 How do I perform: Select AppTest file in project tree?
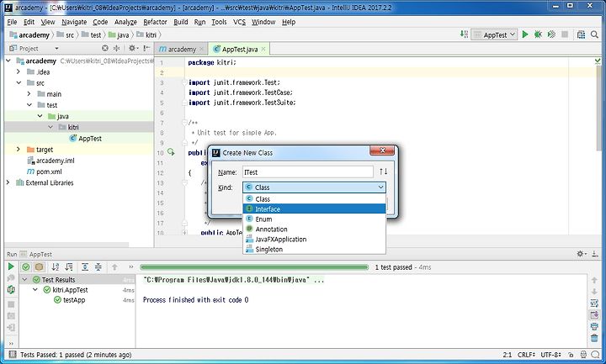[85, 138]
